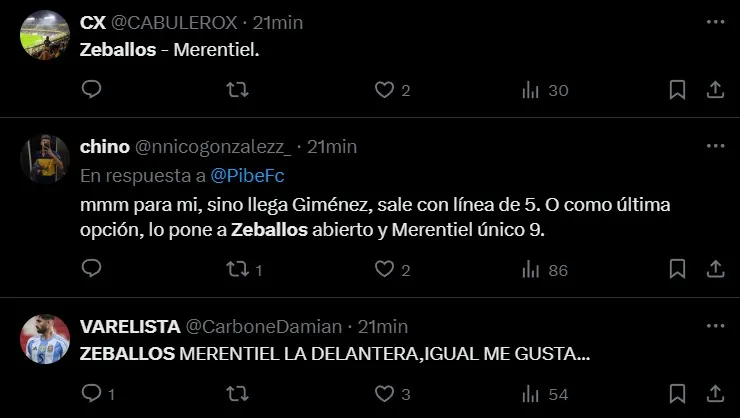This screenshot has height=418, width=740.
Task: Open more options for CX tweet
Action: pos(715,21)
